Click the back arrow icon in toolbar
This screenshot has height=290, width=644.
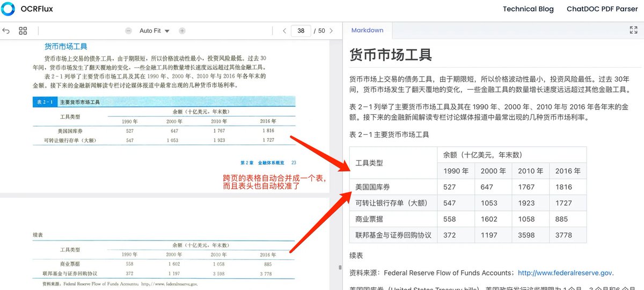6,31
